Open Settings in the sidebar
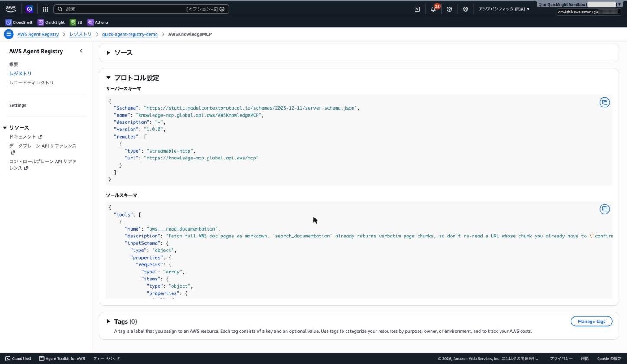 tap(17, 105)
